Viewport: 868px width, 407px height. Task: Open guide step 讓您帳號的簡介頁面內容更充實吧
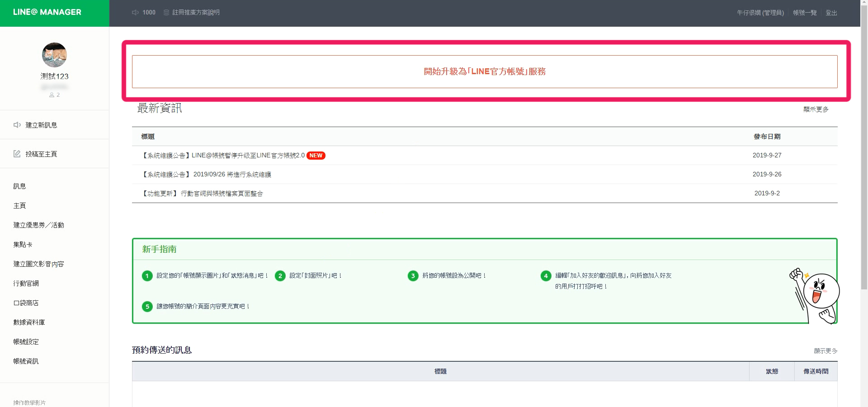point(203,306)
